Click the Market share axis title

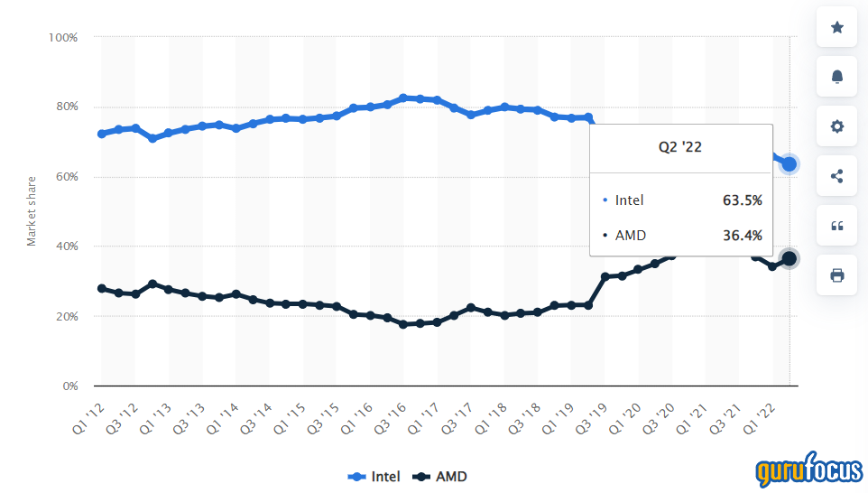coord(32,211)
